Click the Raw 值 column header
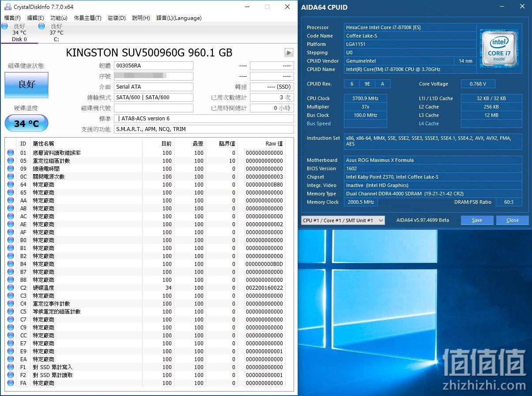Screen dimensions: 532x396 click(x=262, y=144)
